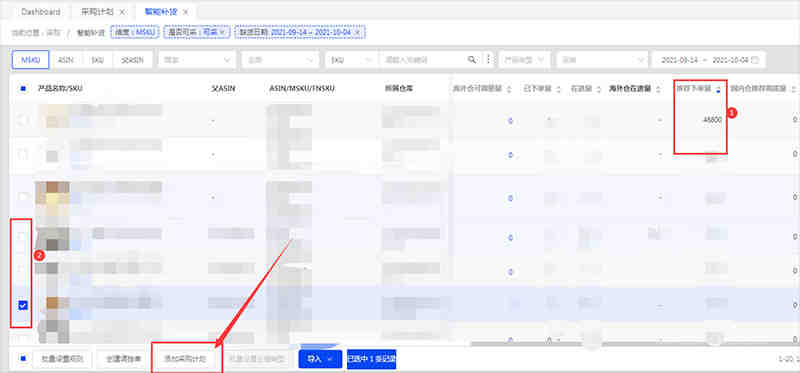Close the 采购计划 tab with X

click(x=121, y=12)
